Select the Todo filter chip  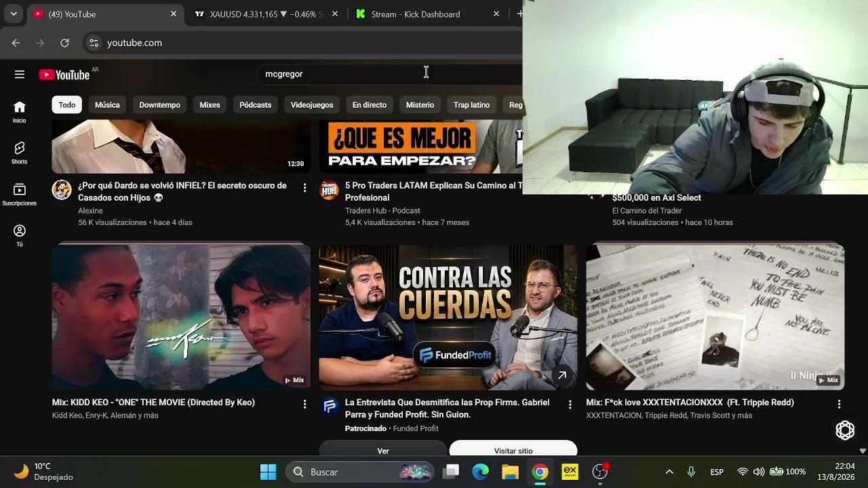tap(67, 105)
